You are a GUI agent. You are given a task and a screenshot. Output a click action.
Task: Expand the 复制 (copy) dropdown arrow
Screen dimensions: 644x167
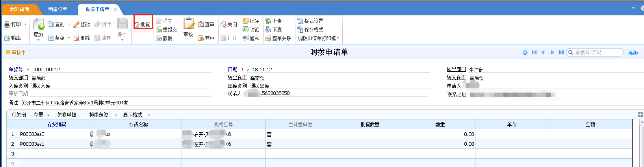click(x=69, y=24)
